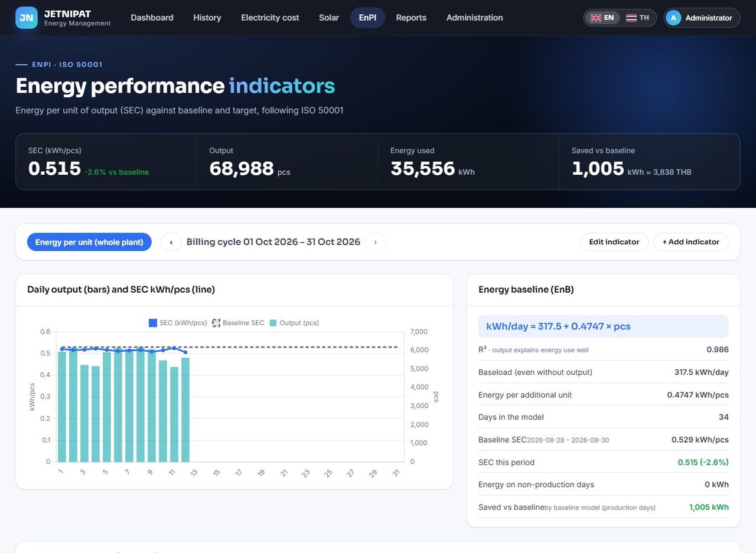Toggle Output (pcs) legend series
Screen dimensions: 756x553
pos(294,323)
